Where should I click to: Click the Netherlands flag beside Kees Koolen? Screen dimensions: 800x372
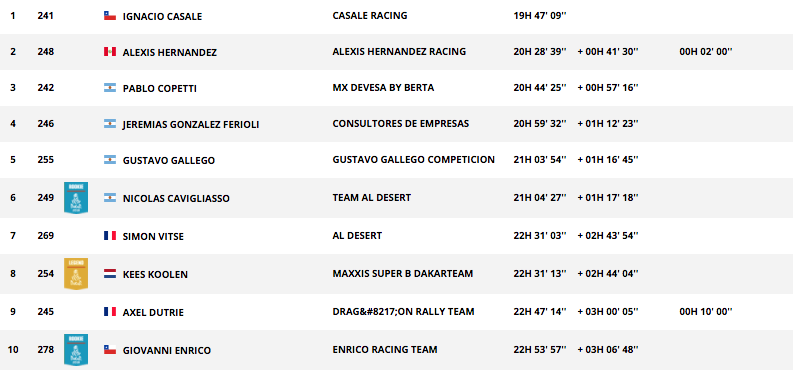tap(110, 274)
